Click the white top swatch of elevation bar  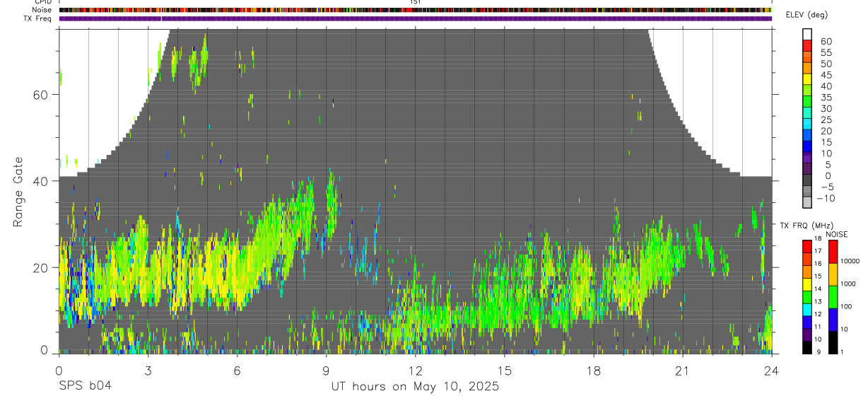[x=807, y=33]
